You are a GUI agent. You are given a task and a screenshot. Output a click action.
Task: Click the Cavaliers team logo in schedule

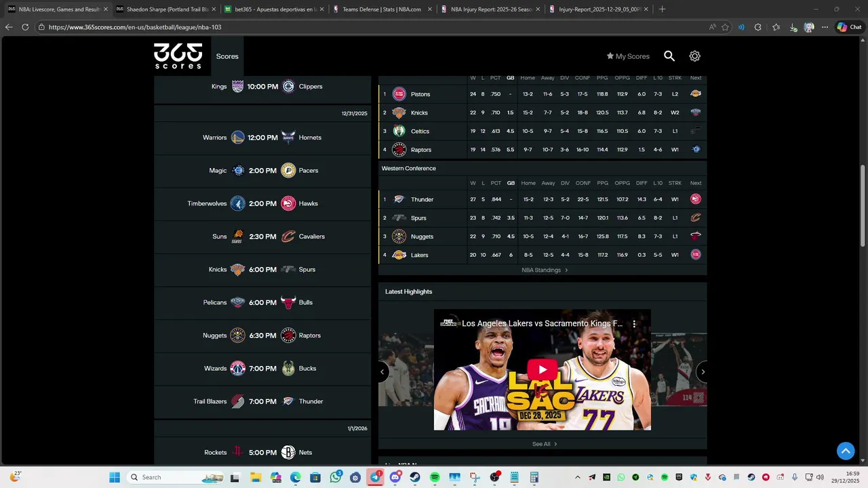(288, 237)
